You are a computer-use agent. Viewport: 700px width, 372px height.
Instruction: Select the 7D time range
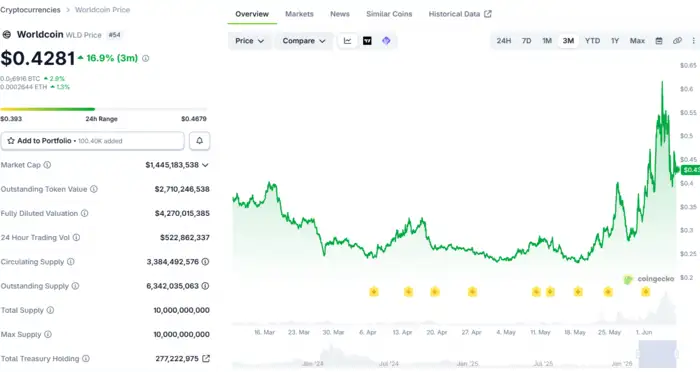[x=526, y=41]
